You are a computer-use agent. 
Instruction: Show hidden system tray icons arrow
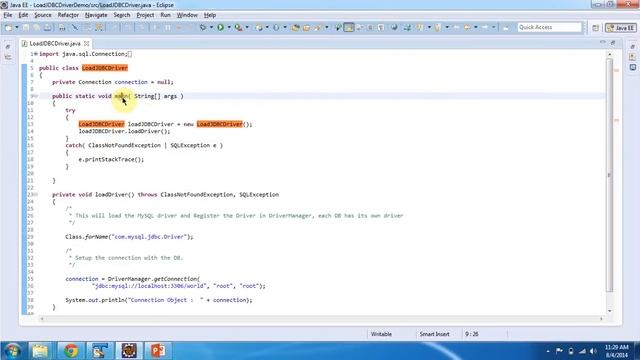(x=548, y=351)
